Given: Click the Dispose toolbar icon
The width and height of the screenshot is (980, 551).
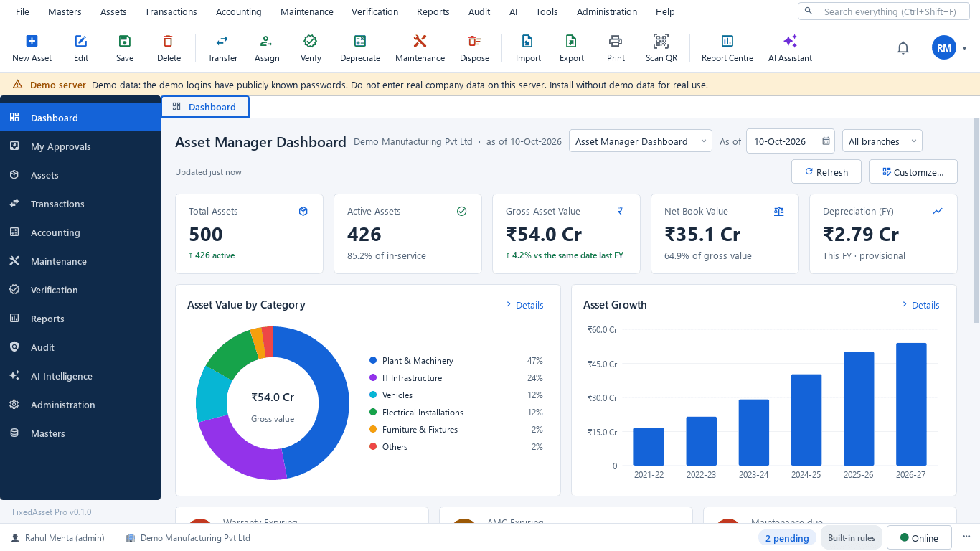Looking at the screenshot, I should tap(474, 41).
